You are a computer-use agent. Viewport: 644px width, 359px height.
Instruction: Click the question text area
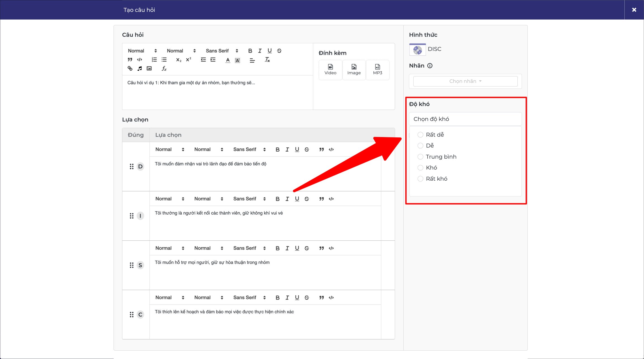point(217,92)
